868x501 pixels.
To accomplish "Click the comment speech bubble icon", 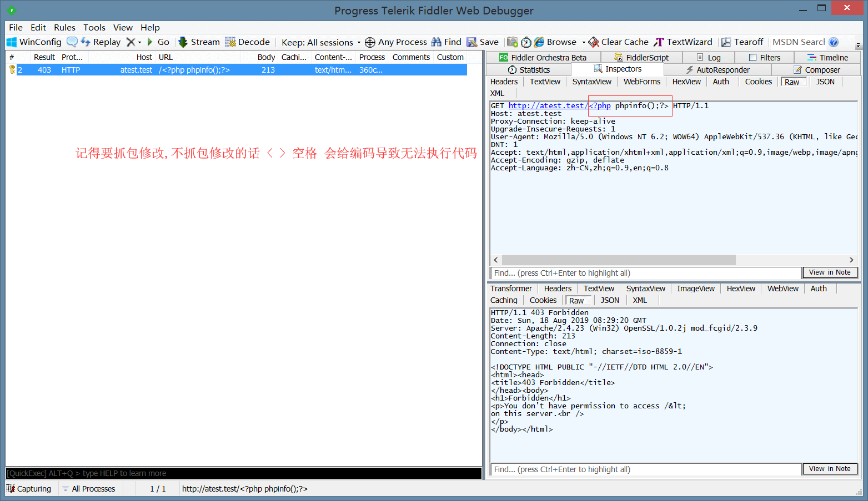I will (x=72, y=42).
